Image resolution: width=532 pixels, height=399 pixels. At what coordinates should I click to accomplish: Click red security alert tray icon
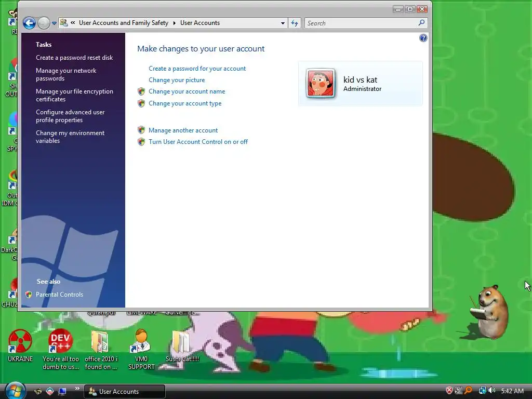click(x=449, y=391)
